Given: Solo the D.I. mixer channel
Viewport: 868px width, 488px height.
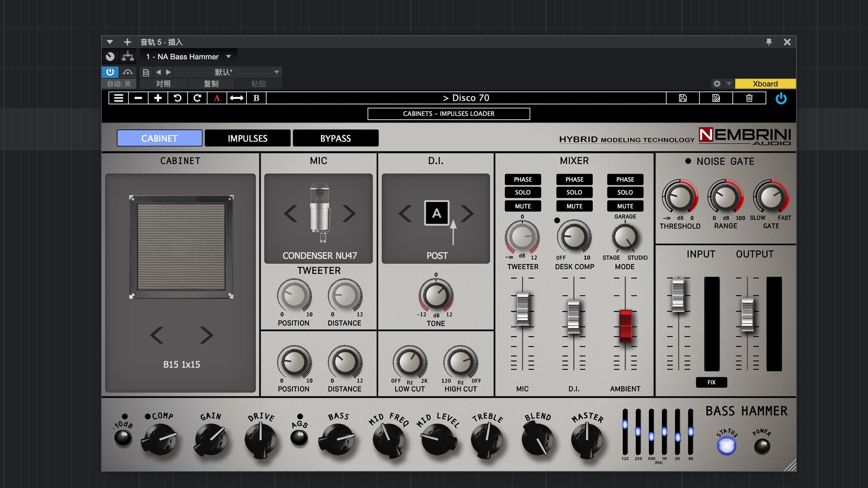Looking at the screenshot, I should click(x=574, y=192).
